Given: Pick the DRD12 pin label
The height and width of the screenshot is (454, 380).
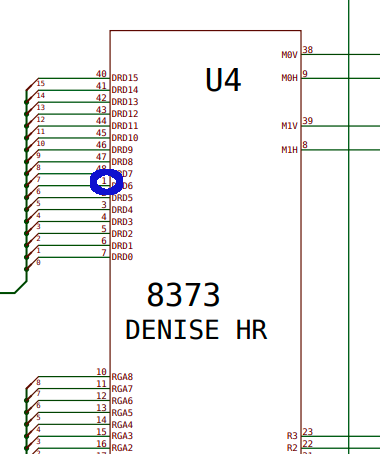Looking at the screenshot, I should [x=125, y=114].
